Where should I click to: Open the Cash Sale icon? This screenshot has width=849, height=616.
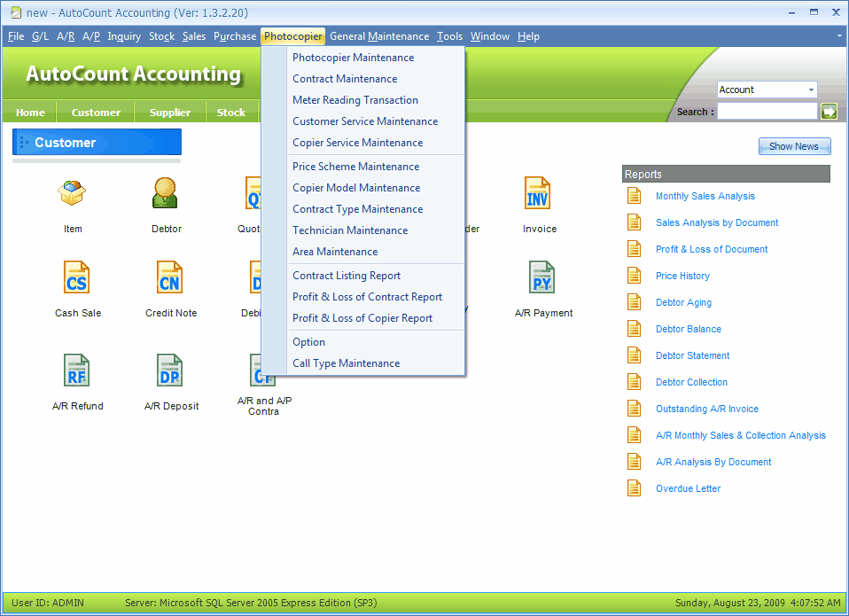pyautogui.click(x=76, y=277)
